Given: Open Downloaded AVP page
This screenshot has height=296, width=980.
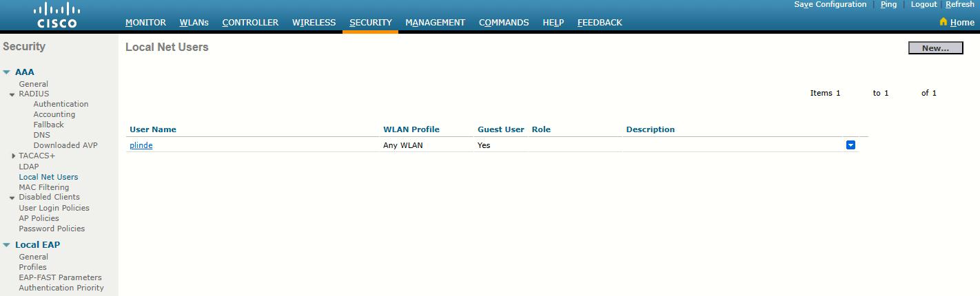Looking at the screenshot, I should (x=65, y=145).
